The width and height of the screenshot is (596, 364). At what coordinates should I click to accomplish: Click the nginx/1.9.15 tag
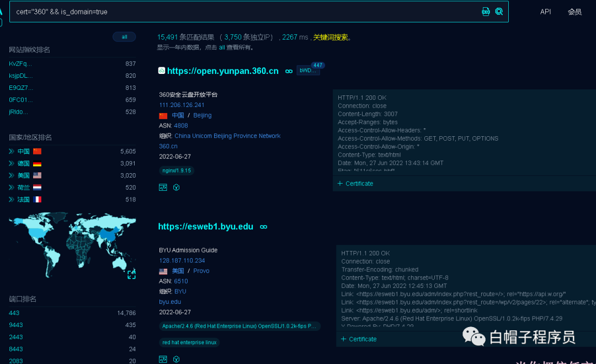click(177, 170)
